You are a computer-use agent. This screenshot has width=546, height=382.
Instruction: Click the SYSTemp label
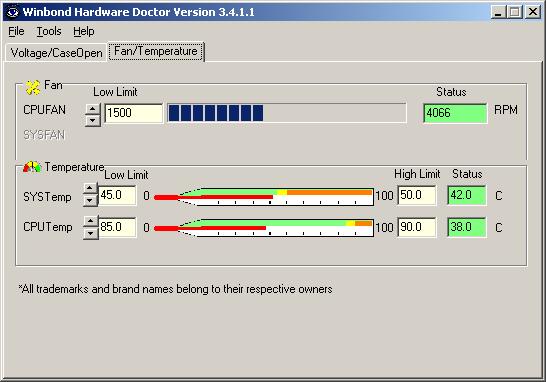tap(47, 197)
